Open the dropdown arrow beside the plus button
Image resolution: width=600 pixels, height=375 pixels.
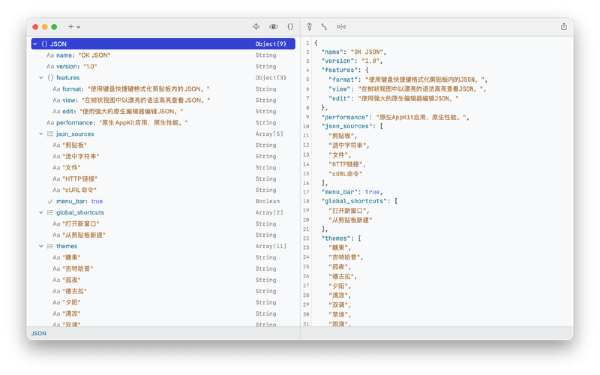pyautogui.click(x=78, y=27)
